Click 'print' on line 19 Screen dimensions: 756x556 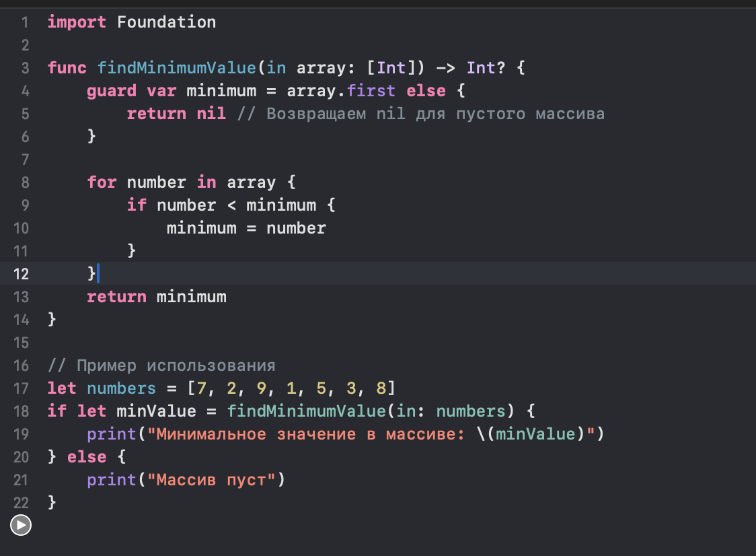point(112,434)
